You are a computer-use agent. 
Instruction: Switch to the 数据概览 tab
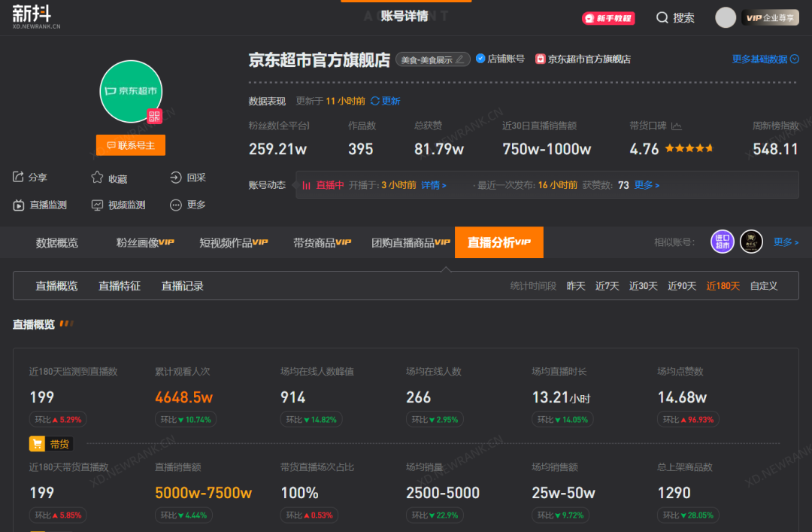pyautogui.click(x=56, y=242)
